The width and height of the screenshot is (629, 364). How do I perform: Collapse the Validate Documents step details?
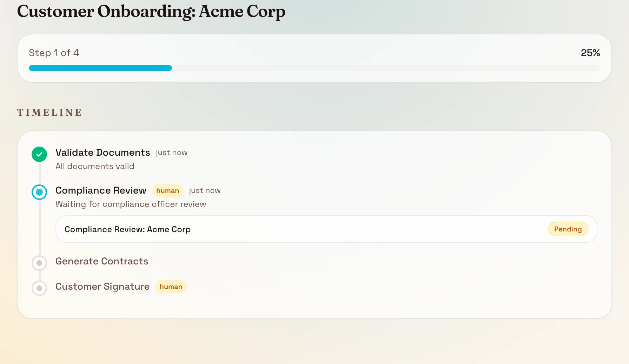click(x=102, y=153)
